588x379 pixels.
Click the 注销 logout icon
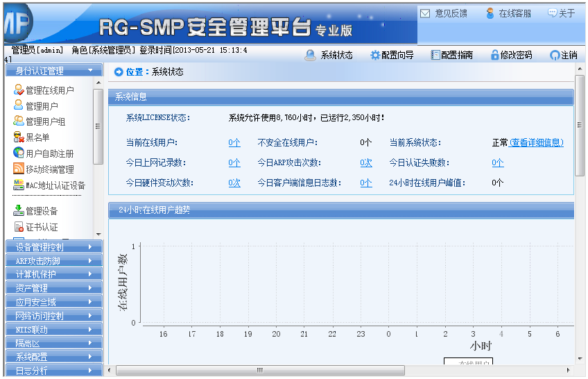555,55
